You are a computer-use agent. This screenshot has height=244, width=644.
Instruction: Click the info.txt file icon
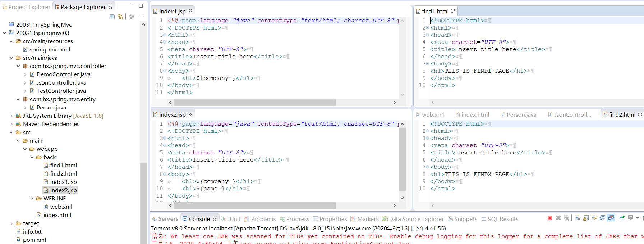pos(18,231)
